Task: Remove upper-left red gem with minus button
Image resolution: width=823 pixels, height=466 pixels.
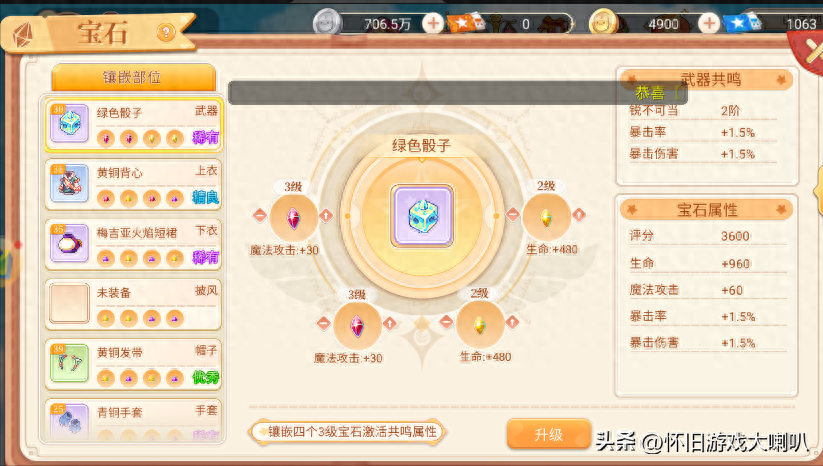Action: pos(260,215)
